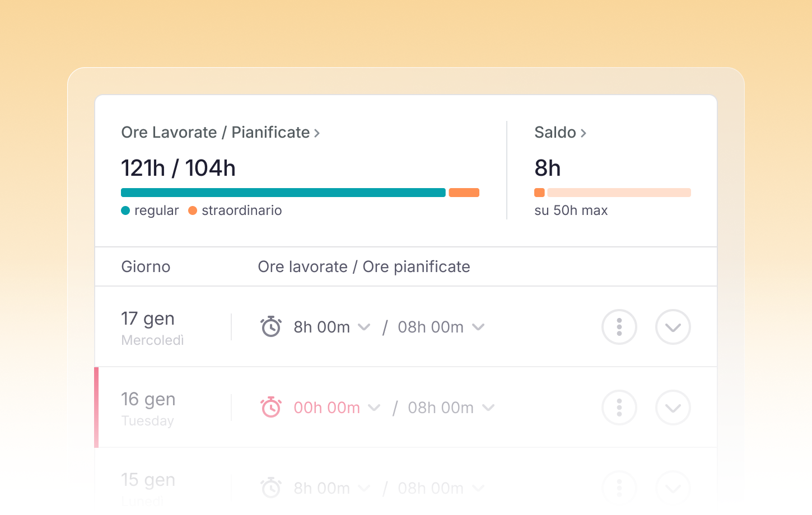Click the stopwatch icon for 15 gen
The width and height of the screenshot is (812, 515).
(x=271, y=488)
